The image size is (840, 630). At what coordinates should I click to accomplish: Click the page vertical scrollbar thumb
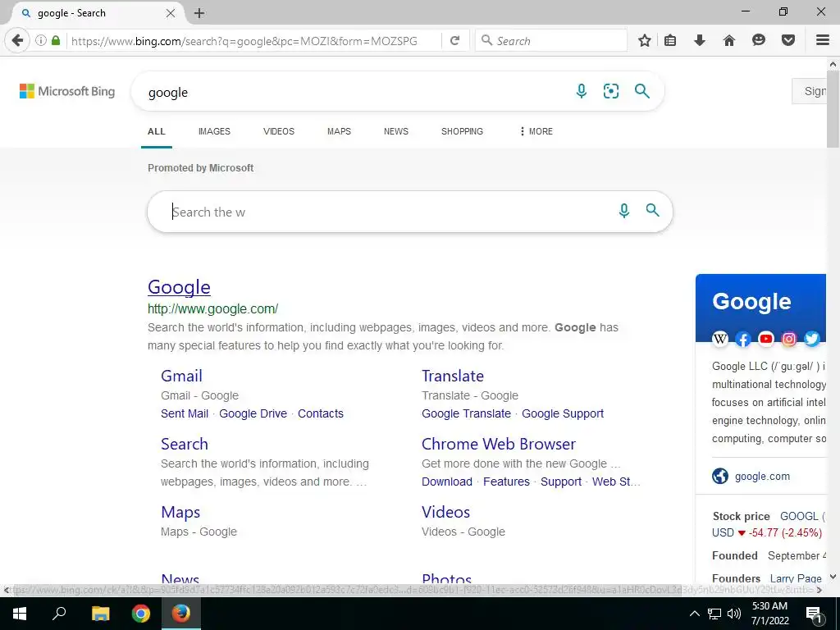point(833,110)
